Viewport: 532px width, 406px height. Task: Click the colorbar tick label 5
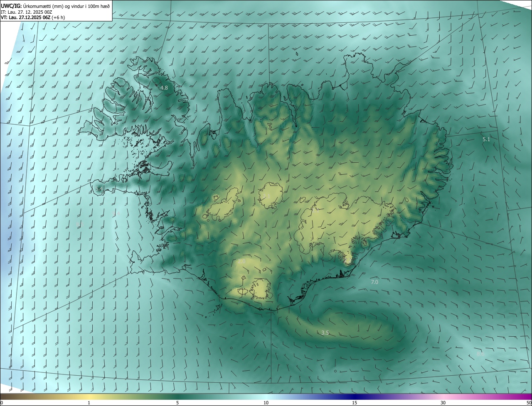click(177, 403)
